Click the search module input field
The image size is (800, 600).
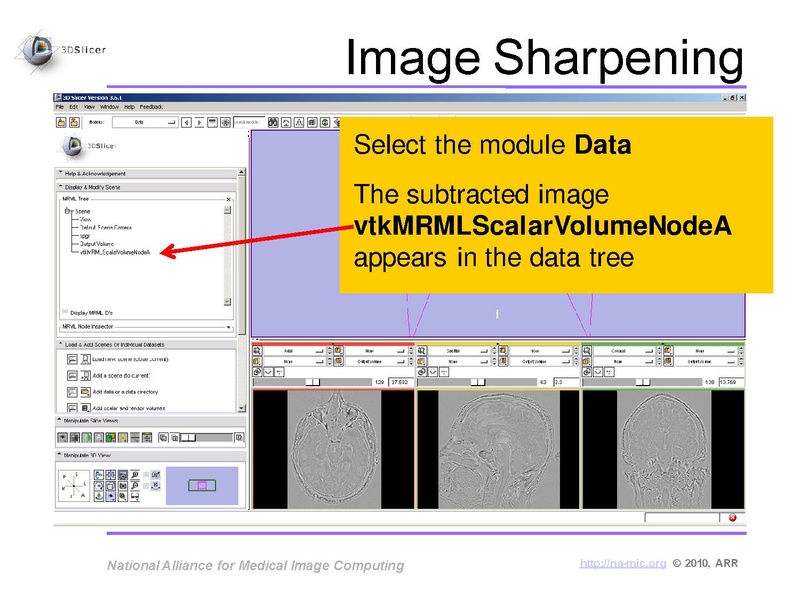(x=249, y=122)
